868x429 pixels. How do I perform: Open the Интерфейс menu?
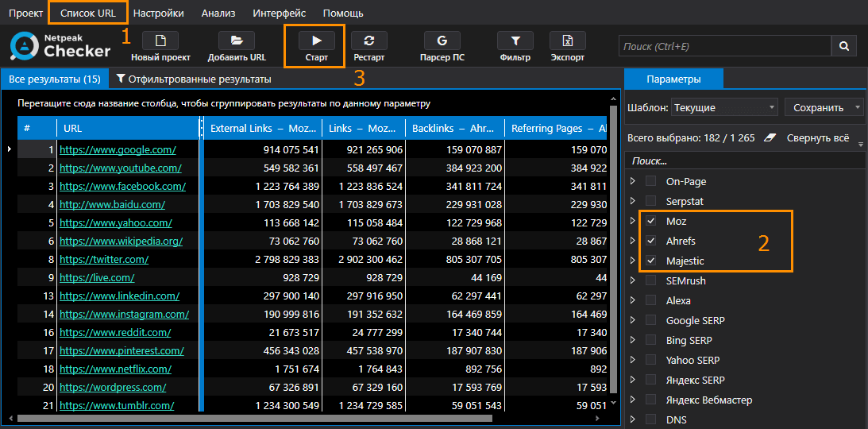279,13
